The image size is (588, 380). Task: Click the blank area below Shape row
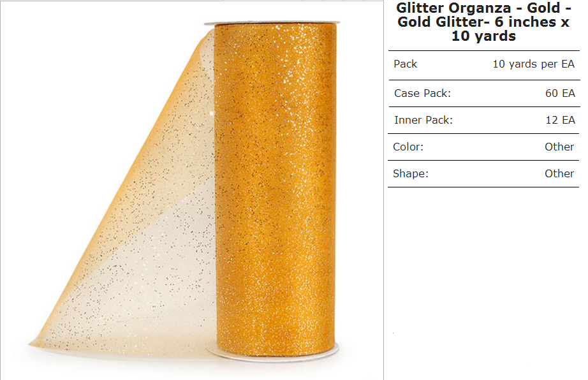coord(483,281)
